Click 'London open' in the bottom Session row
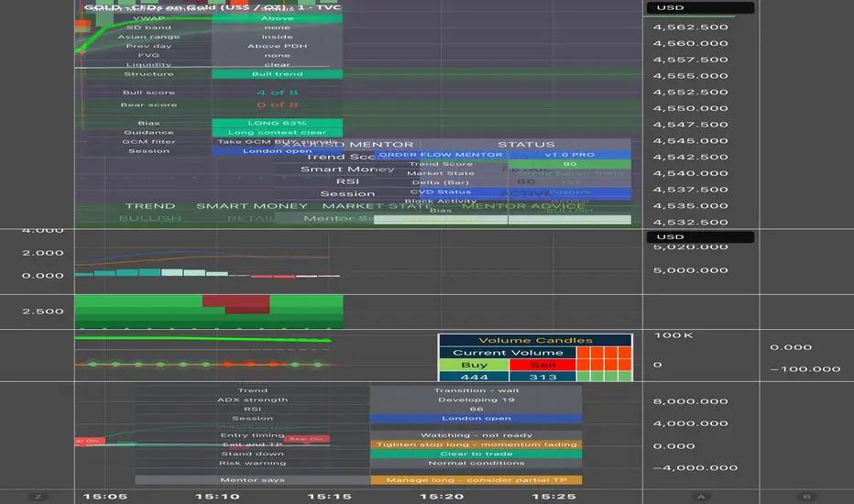 pos(476,419)
